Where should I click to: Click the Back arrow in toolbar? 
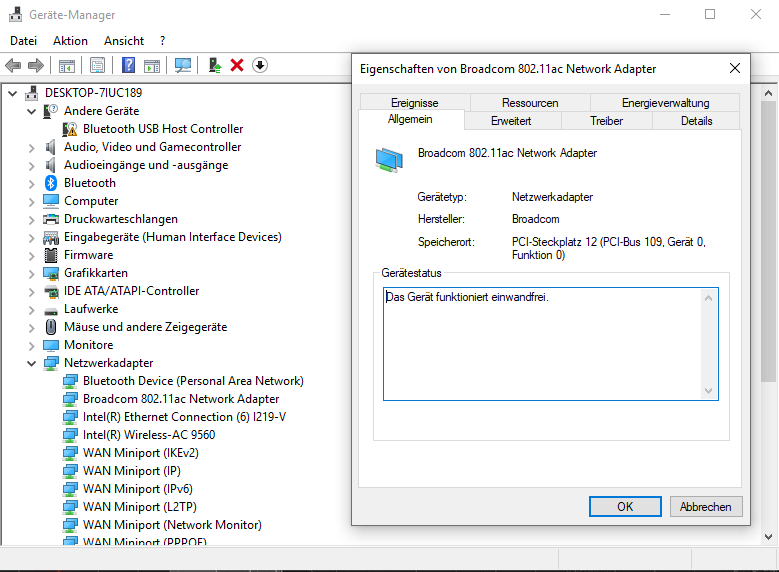tap(13, 65)
